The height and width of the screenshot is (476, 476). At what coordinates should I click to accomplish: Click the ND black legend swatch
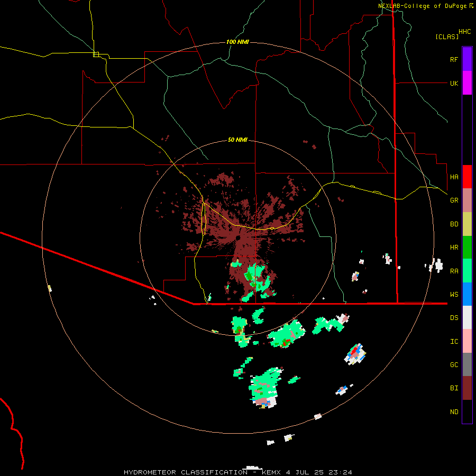click(467, 411)
